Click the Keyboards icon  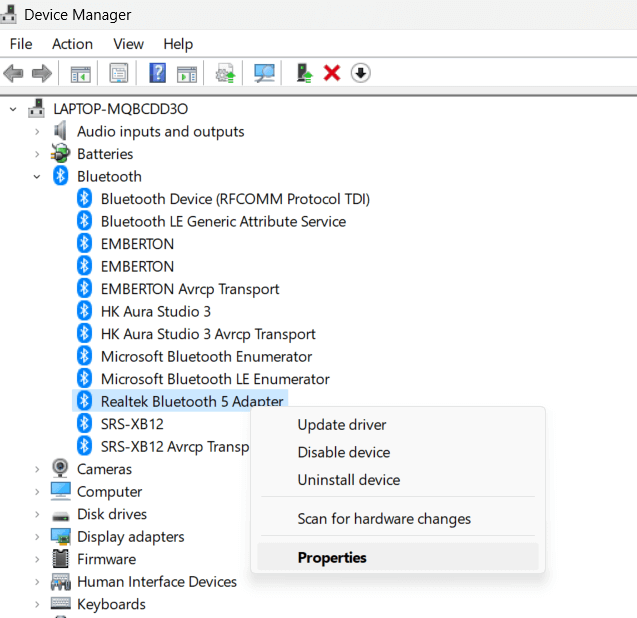click(x=61, y=603)
